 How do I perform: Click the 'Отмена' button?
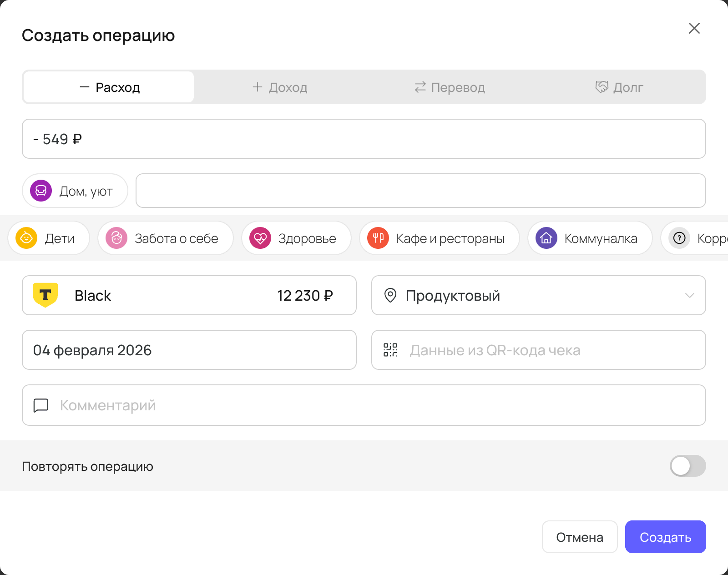tap(579, 537)
